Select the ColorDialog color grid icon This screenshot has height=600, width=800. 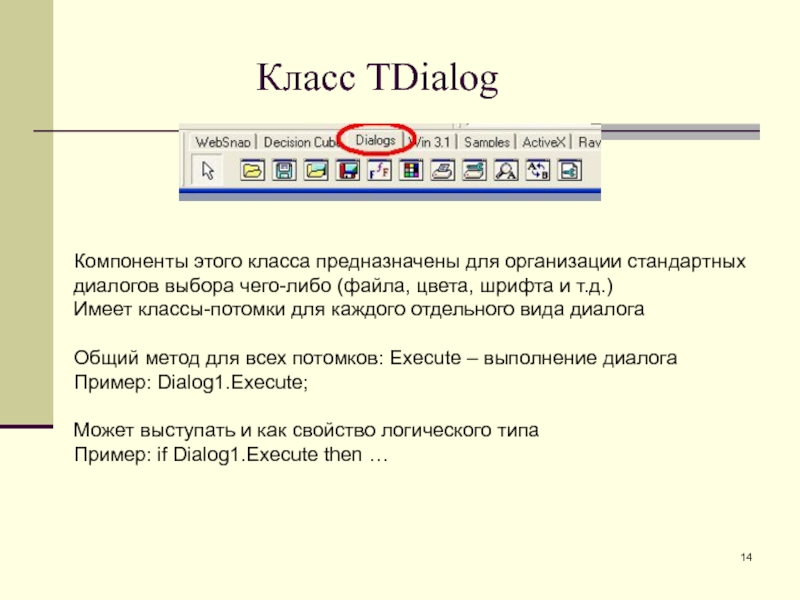click(x=411, y=170)
